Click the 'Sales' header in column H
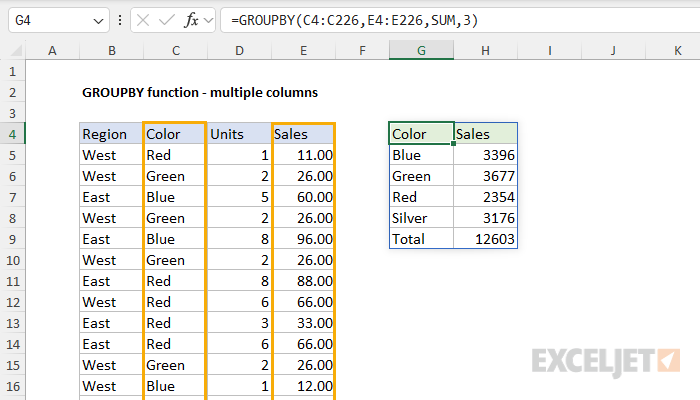 [x=486, y=134]
